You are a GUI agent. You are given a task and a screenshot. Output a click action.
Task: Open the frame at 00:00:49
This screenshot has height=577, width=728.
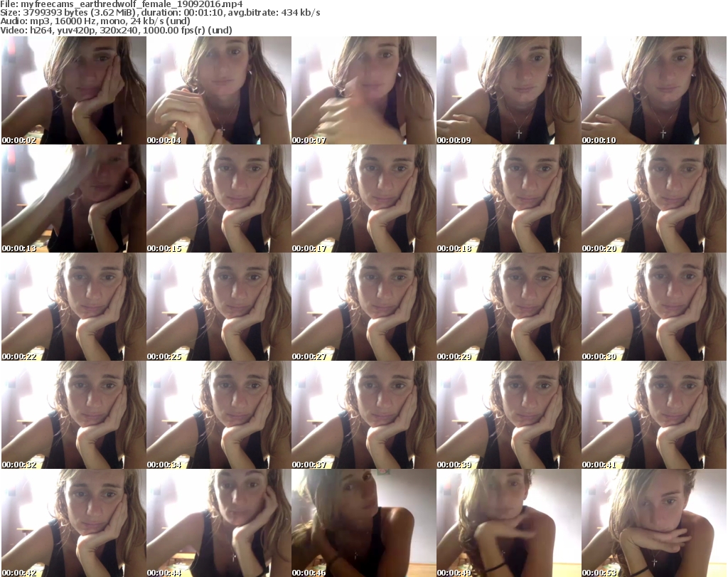click(508, 523)
